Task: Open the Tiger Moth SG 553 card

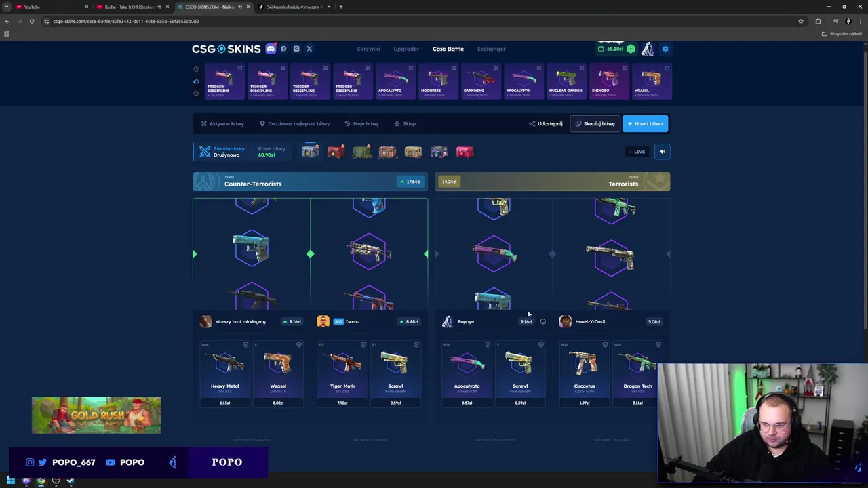Action: [x=342, y=374]
